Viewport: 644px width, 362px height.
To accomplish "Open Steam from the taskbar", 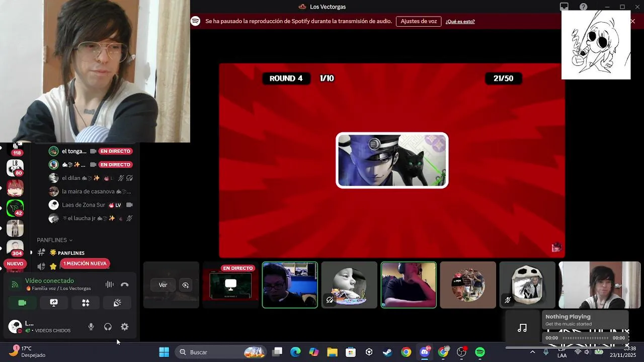I will 387,352.
